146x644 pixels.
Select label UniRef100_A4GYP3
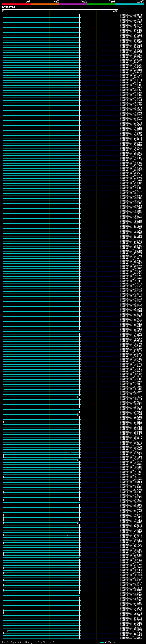[131, 47]
